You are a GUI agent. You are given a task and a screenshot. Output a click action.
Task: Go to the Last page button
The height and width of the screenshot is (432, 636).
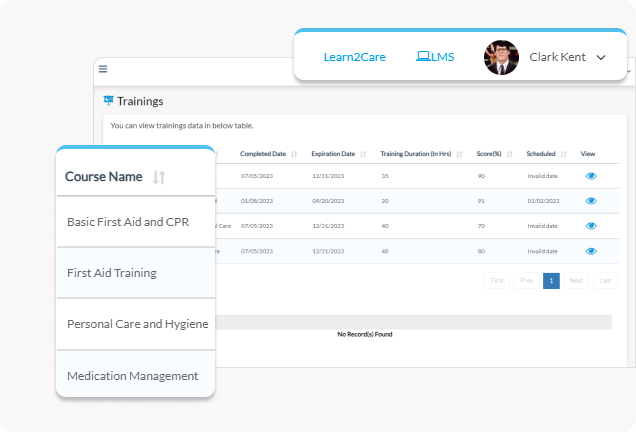(605, 281)
